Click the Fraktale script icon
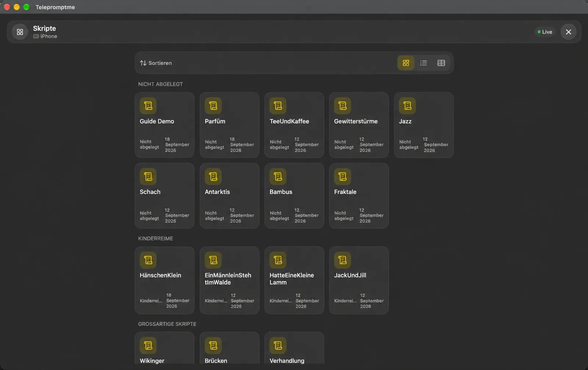 (x=343, y=177)
